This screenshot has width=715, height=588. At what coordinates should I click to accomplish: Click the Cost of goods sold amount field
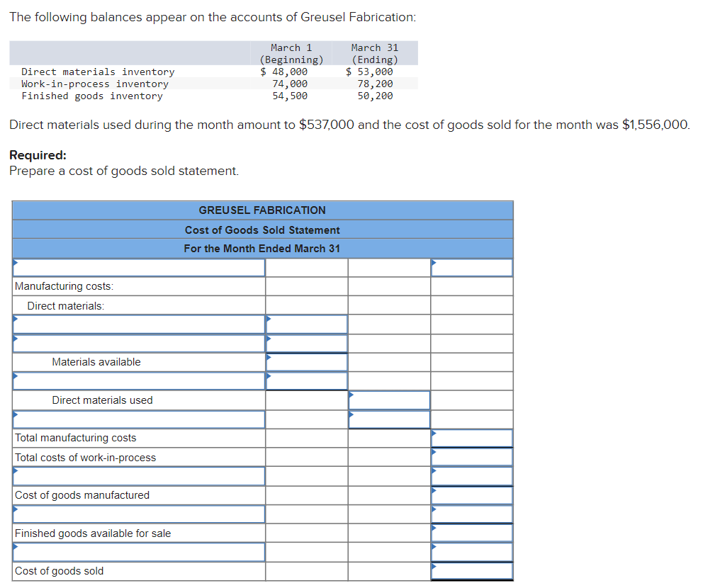pos(472,571)
